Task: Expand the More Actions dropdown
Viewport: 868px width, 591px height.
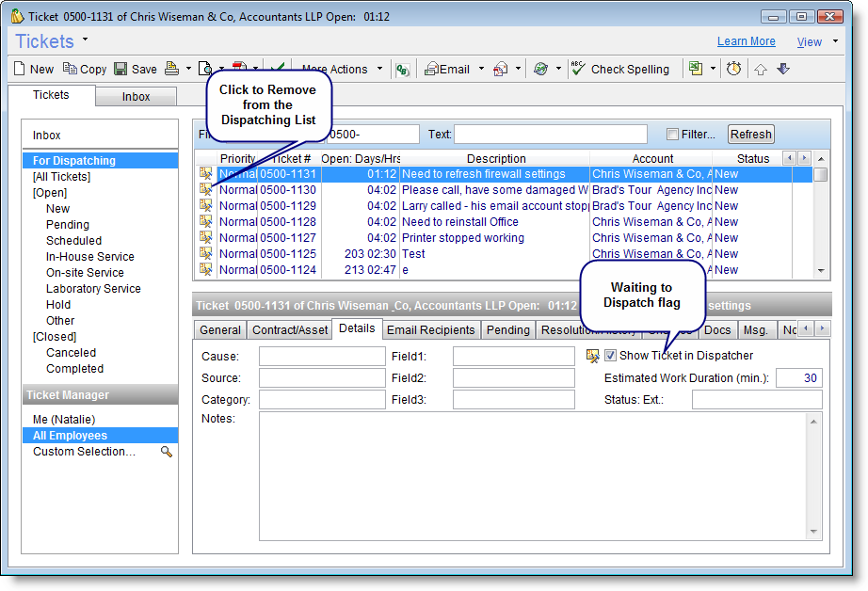Action: click(x=380, y=69)
